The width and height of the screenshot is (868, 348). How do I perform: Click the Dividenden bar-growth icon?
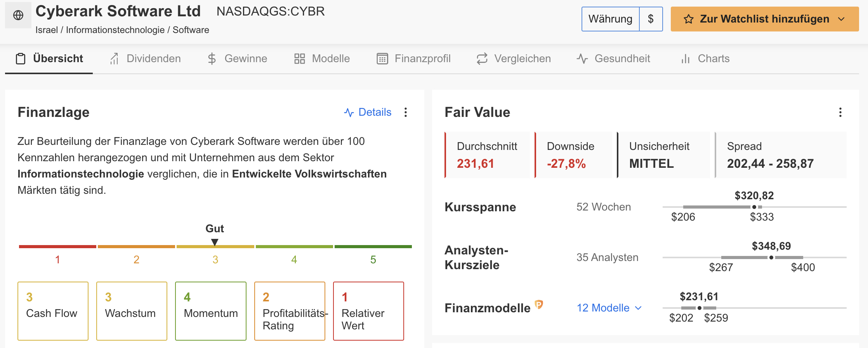point(114,59)
